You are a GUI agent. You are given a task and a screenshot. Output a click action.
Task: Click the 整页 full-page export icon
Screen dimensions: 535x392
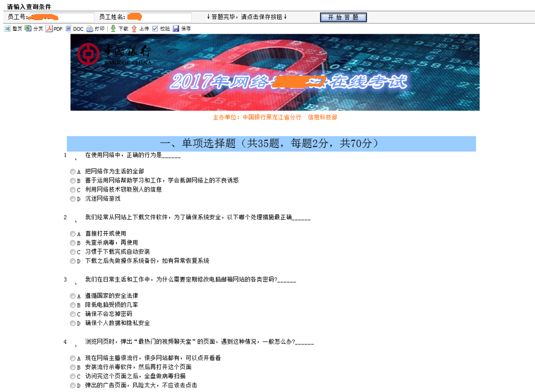tap(7, 29)
